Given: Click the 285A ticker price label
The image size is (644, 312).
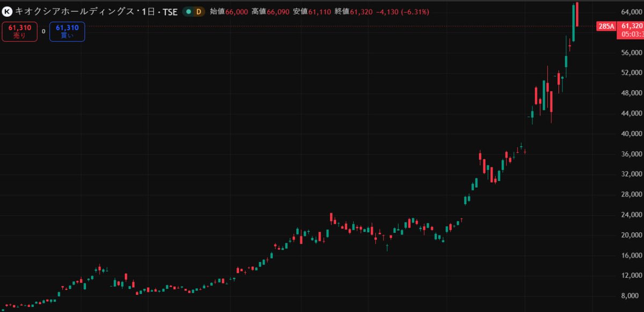Looking at the screenshot, I should point(606,26).
